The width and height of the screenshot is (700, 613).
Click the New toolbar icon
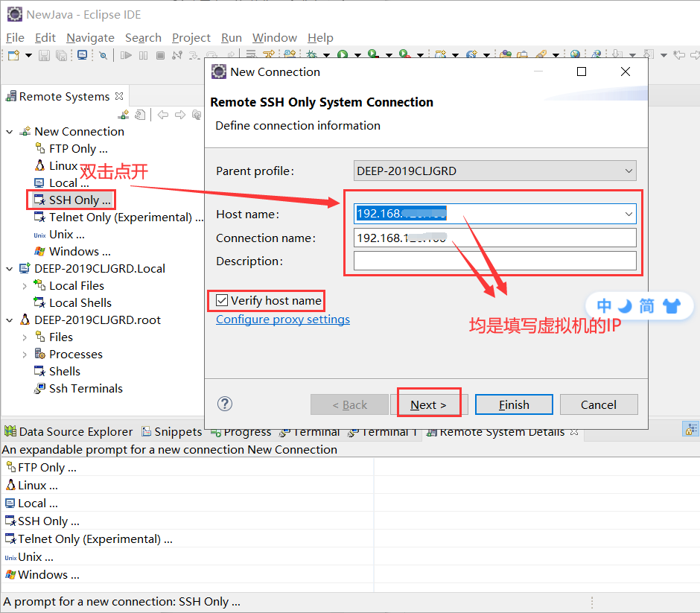pos(14,55)
